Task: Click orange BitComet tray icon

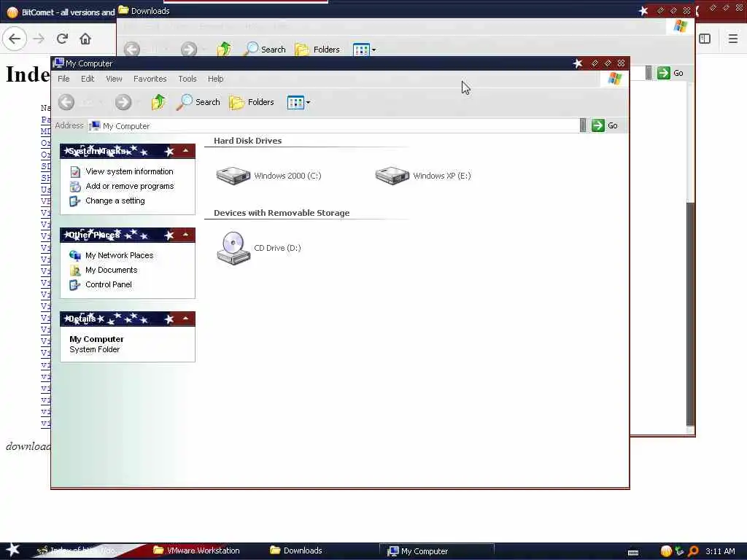Action: tap(666, 551)
